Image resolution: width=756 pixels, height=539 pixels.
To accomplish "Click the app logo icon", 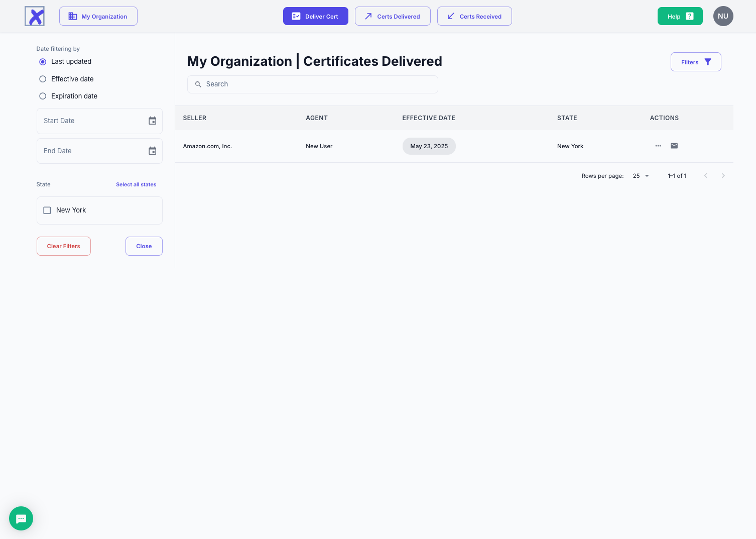I will pos(35,16).
